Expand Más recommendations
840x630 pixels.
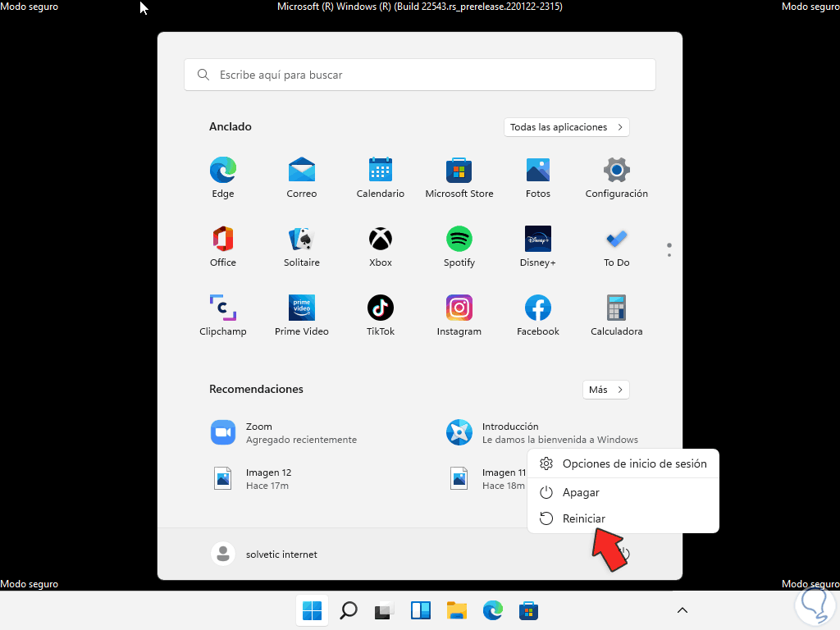606,390
